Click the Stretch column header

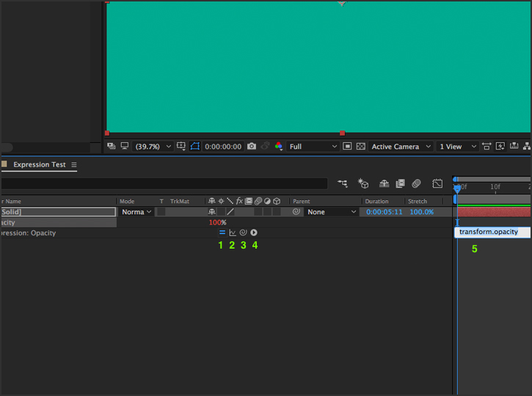[x=418, y=201]
